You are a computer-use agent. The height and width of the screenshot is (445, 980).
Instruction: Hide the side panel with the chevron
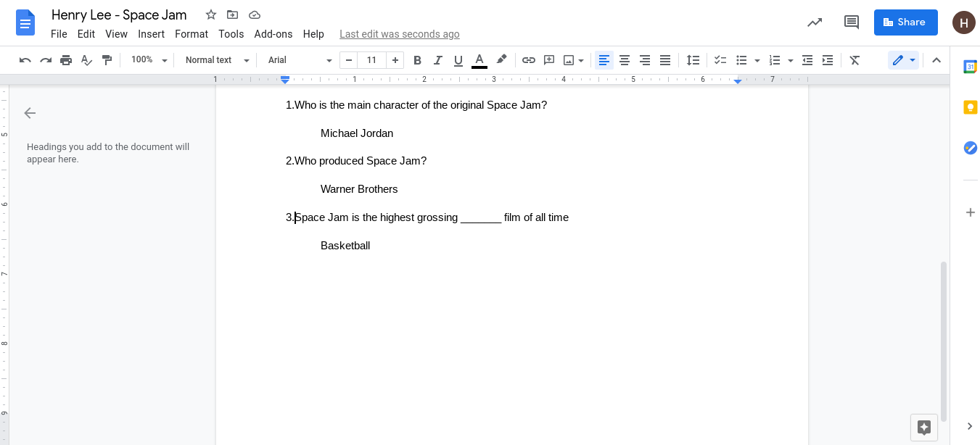970,426
